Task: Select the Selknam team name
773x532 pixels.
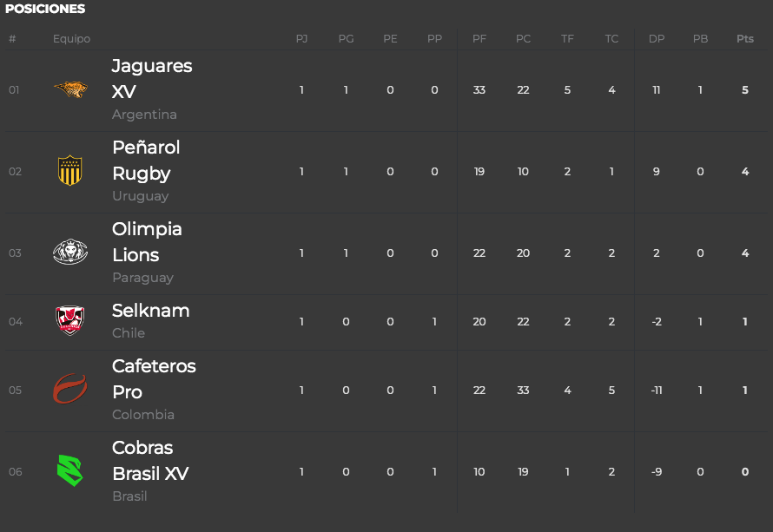Action: click(151, 311)
